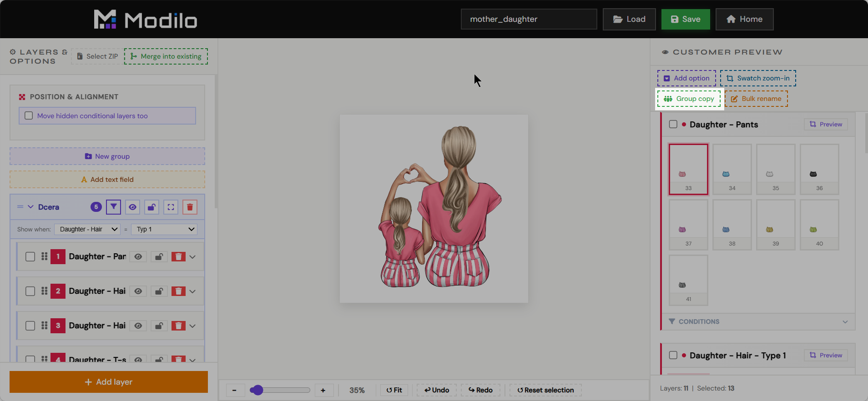Click the Add layer button
The width and height of the screenshot is (868, 401).
[x=109, y=382]
